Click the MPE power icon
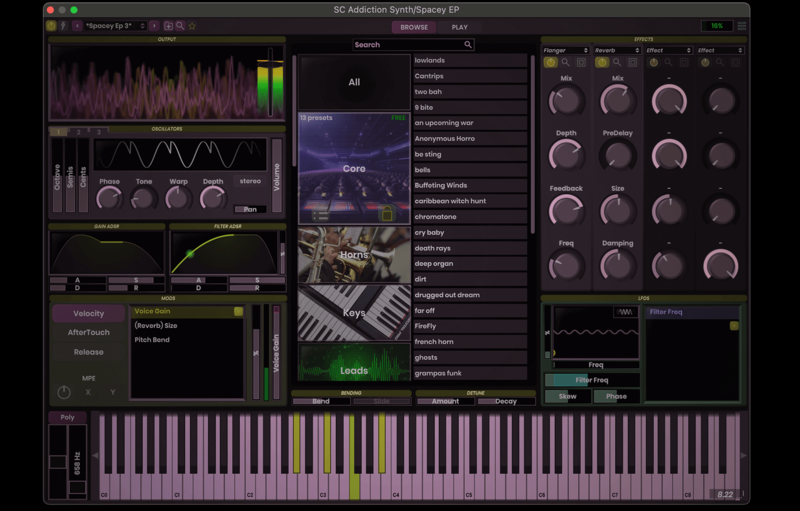 pyautogui.click(x=64, y=392)
